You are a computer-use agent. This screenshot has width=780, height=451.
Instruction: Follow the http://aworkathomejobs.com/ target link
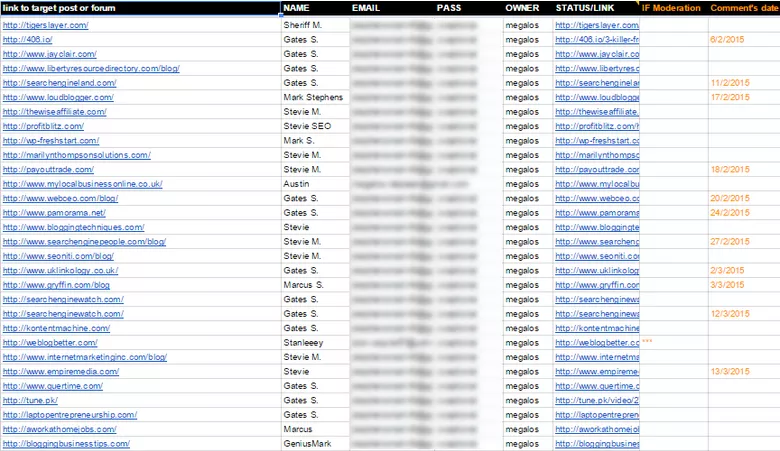pyautogui.click(x=59, y=429)
